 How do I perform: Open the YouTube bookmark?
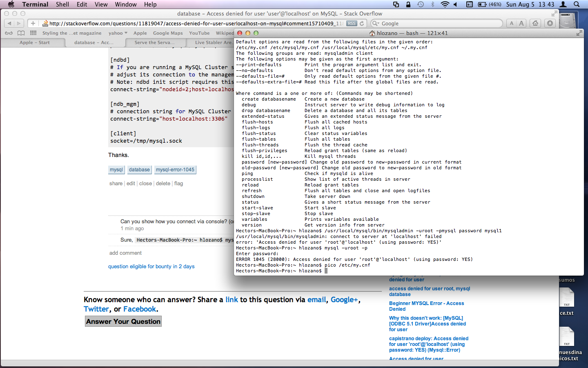(x=199, y=33)
